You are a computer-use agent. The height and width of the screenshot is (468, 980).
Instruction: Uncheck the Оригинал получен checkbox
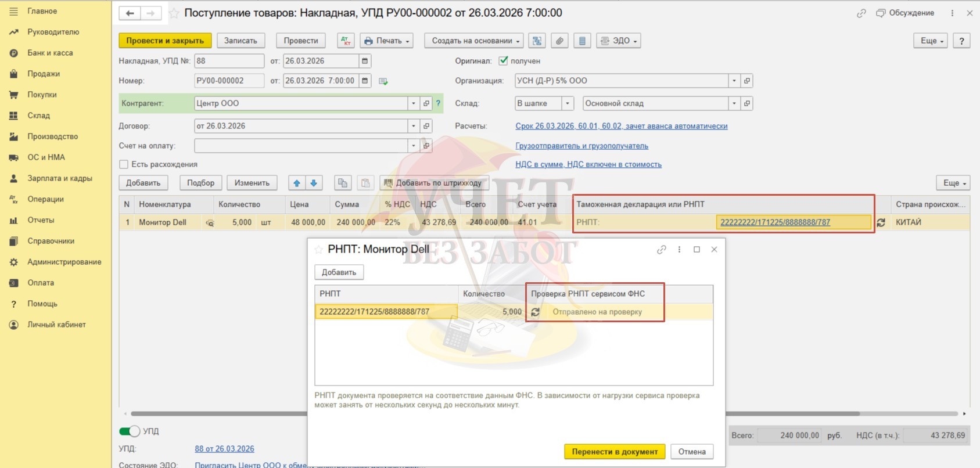click(x=503, y=61)
